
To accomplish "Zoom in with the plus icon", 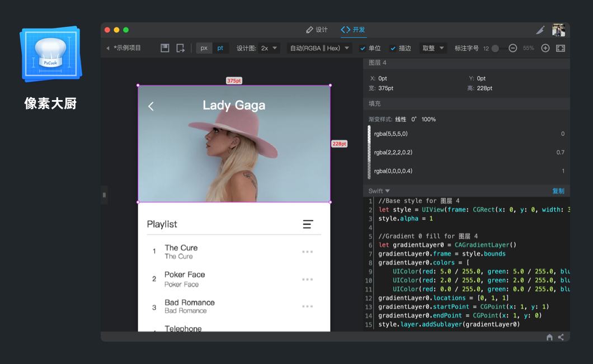I will coord(545,48).
